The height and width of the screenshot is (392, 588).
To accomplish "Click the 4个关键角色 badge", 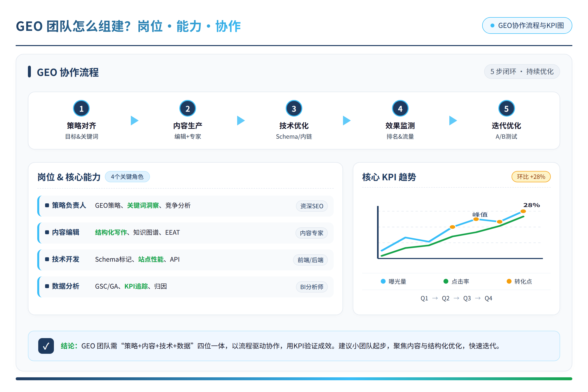I will point(127,177).
